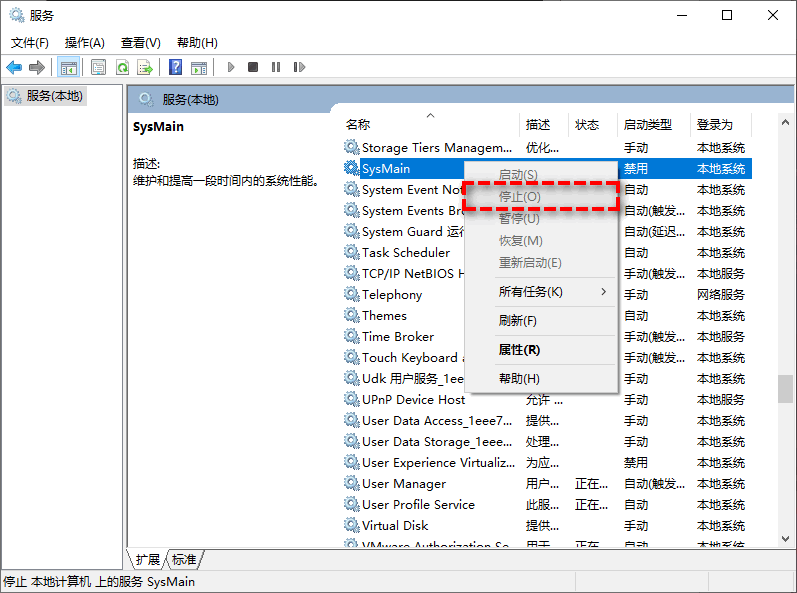This screenshot has width=797, height=593.
Task: Click the forward arrow in toolbar
Action: coord(37,67)
